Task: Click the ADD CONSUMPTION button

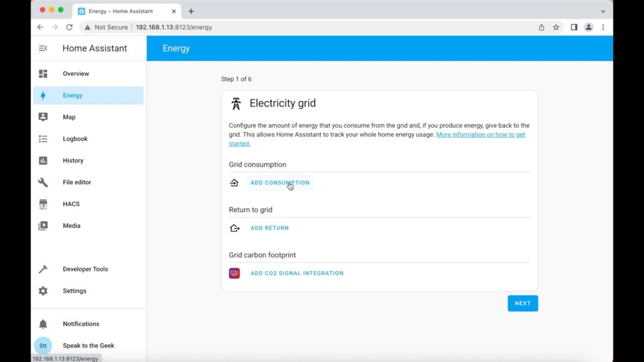Action: coord(280,183)
